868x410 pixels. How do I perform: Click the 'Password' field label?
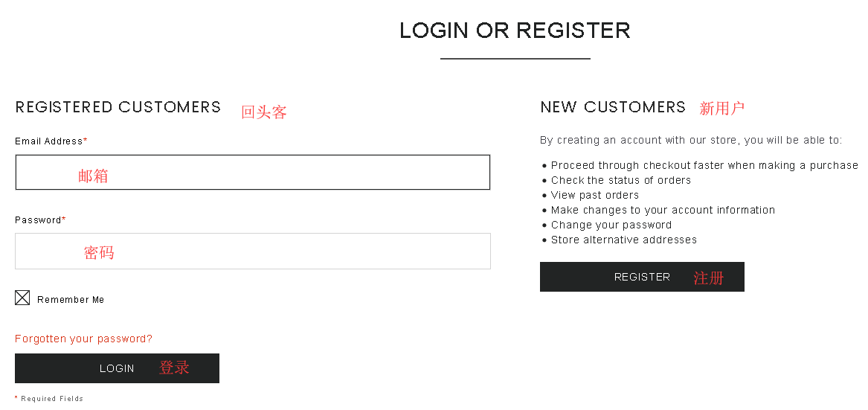(x=39, y=220)
